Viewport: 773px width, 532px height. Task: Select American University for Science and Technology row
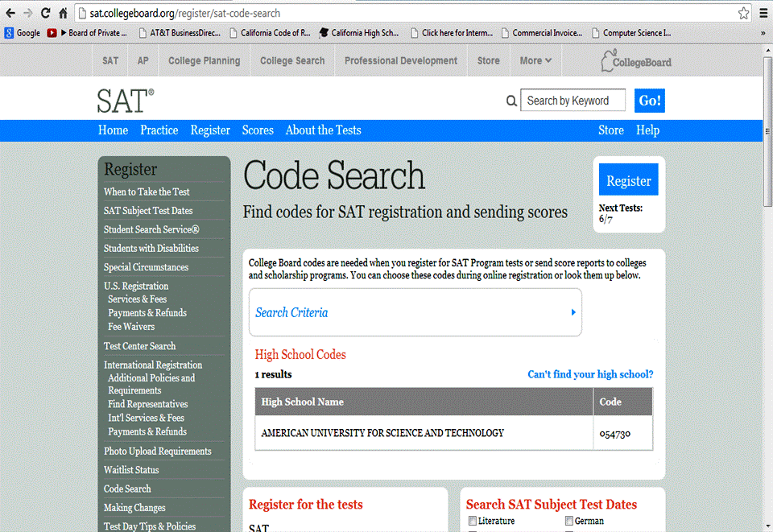click(x=454, y=433)
